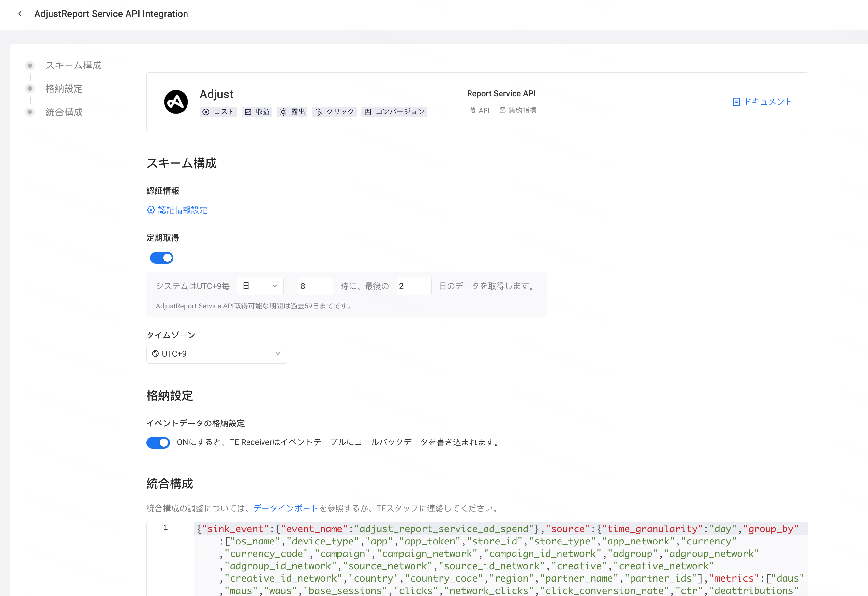This screenshot has width=868, height=596.
Task: Click the Adjust product name text
Action: (216, 94)
